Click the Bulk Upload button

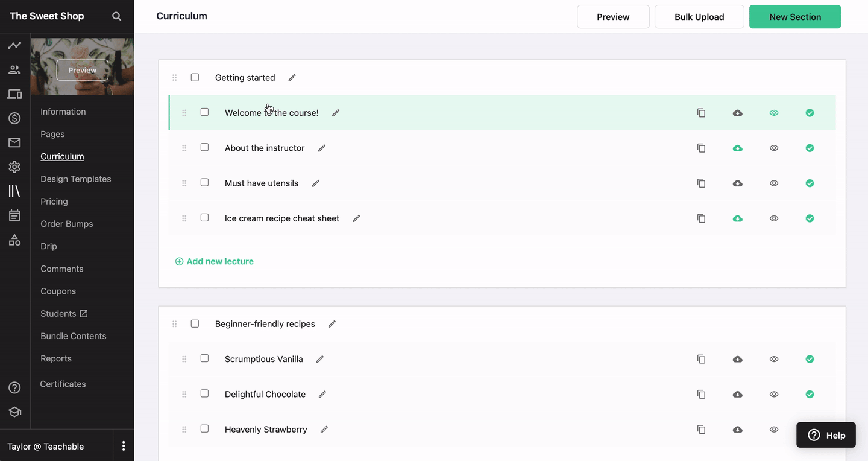coord(699,17)
